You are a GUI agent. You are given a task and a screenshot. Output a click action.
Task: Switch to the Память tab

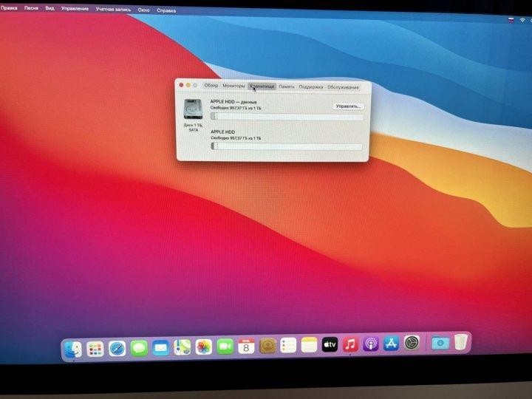(287, 87)
